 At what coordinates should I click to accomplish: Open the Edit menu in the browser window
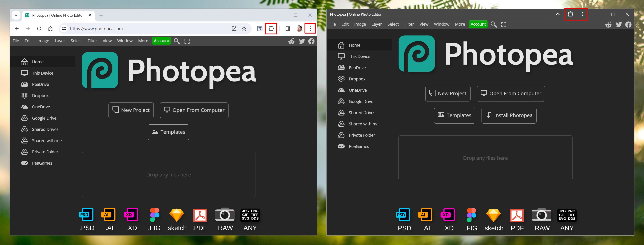(28, 41)
